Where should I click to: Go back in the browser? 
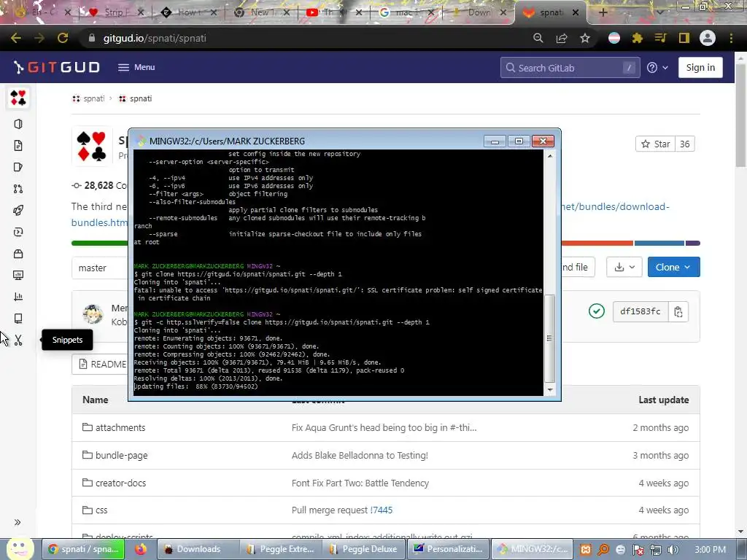click(16, 38)
